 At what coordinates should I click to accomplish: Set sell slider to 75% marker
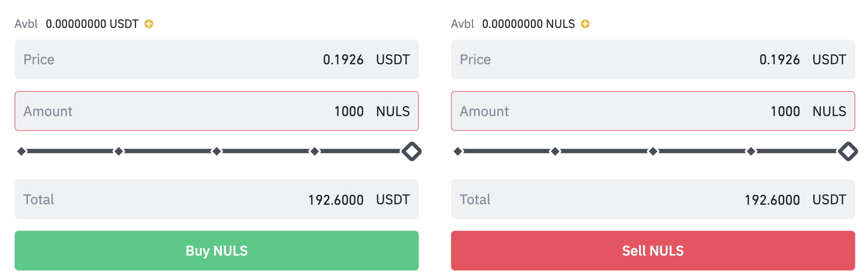point(751,151)
